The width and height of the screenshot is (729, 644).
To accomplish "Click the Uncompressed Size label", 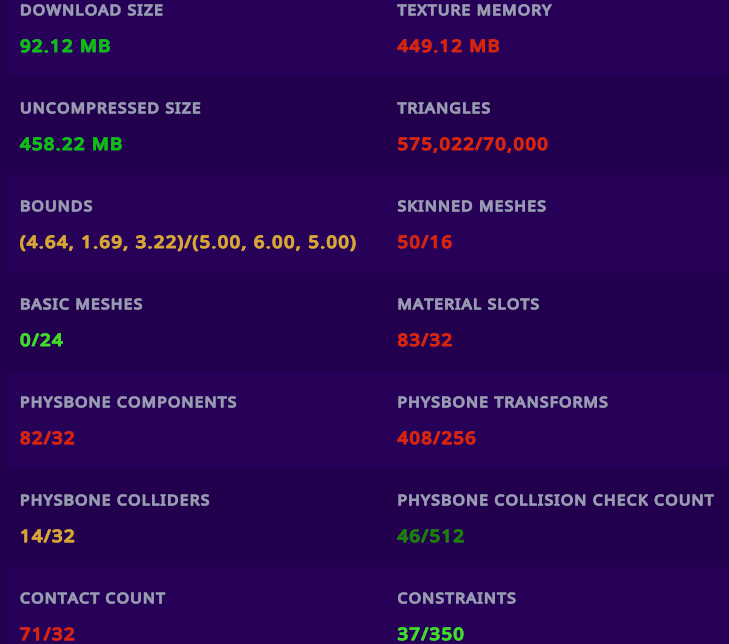I will pyautogui.click(x=110, y=108).
